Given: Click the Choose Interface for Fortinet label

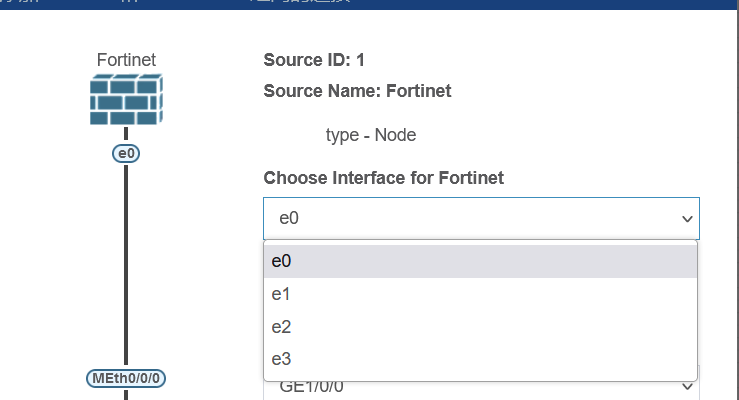Looking at the screenshot, I should pyautogui.click(x=383, y=178).
